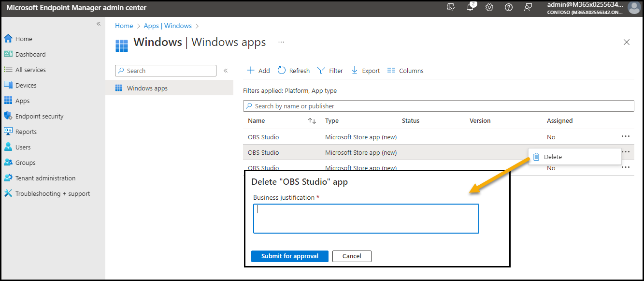Click the help question mark icon
This screenshot has width=644, height=281.
509,7
